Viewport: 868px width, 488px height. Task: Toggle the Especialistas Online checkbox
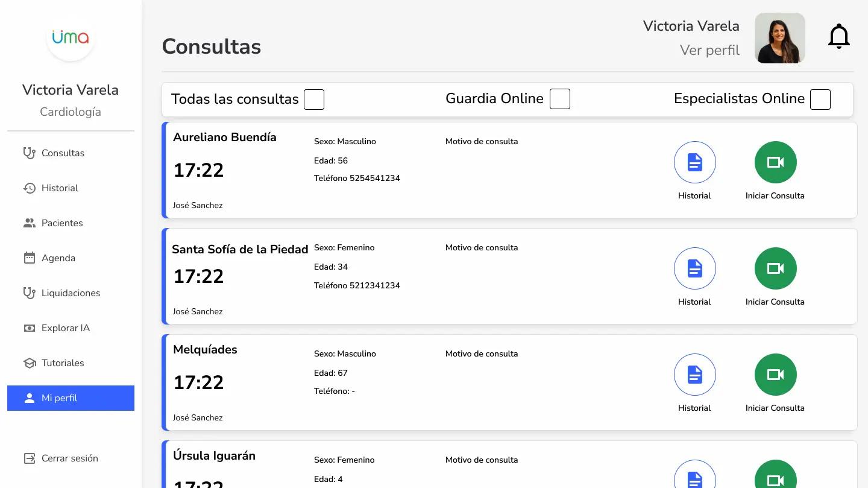pos(820,99)
